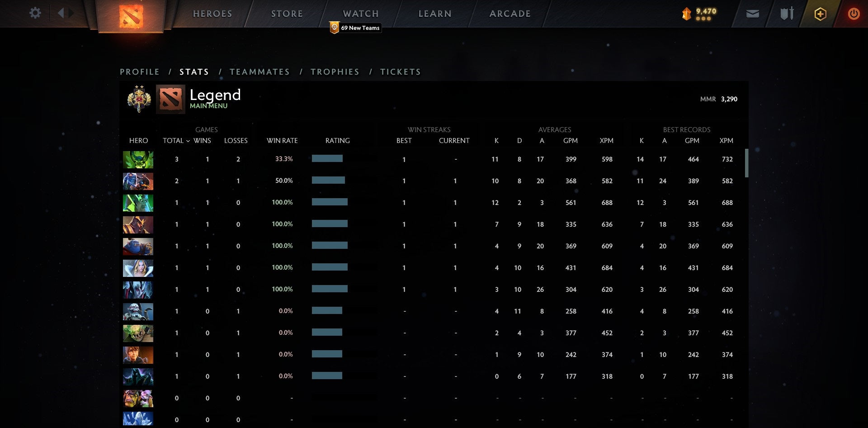868x428 pixels.
Task: Click the rating bar of the top hero row
Action: click(x=327, y=159)
